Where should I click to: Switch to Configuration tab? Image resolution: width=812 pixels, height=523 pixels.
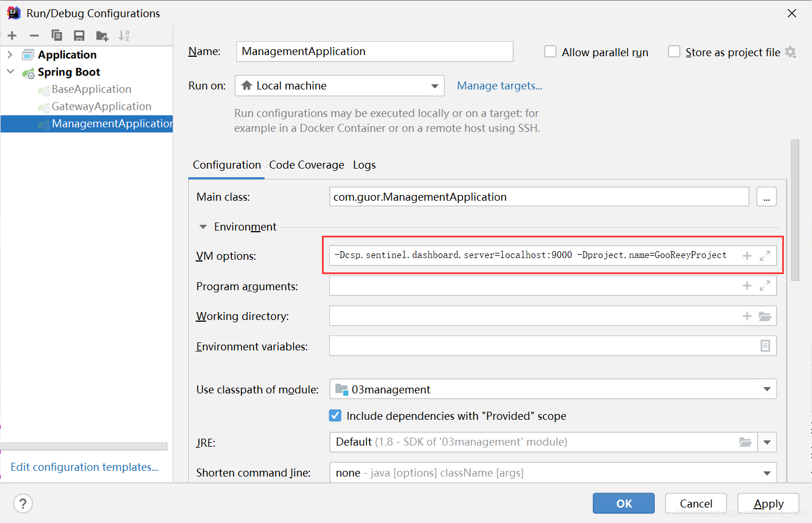(227, 165)
